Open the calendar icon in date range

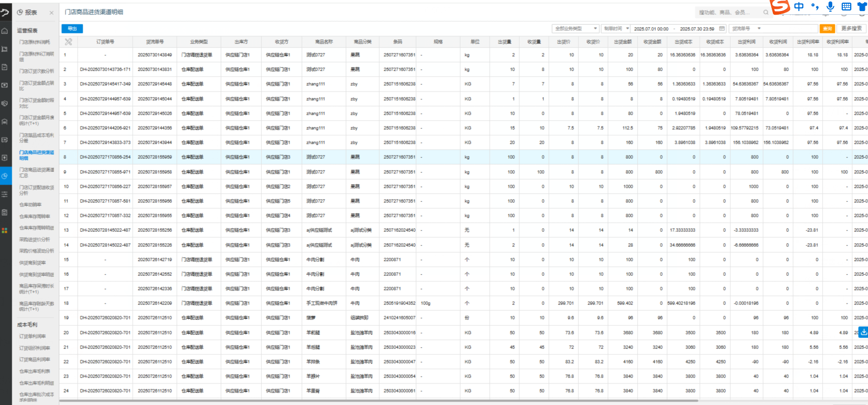(x=722, y=28)
